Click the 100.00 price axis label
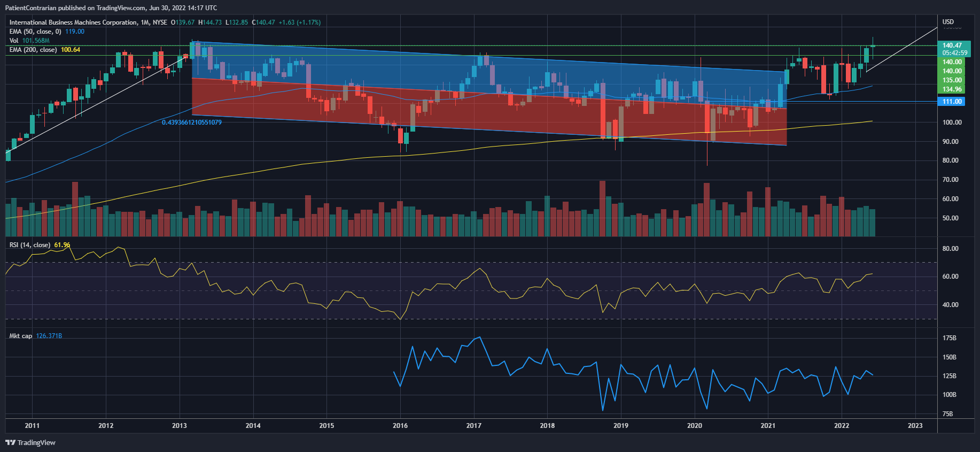This screenshot has width=980, height=452. [x=952, y=122]
